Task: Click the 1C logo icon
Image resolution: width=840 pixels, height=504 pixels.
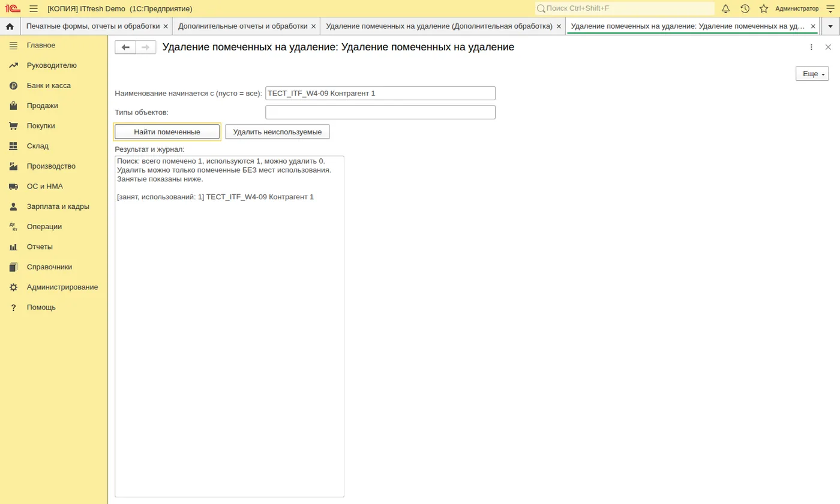Action: click(x=13, y=8)
